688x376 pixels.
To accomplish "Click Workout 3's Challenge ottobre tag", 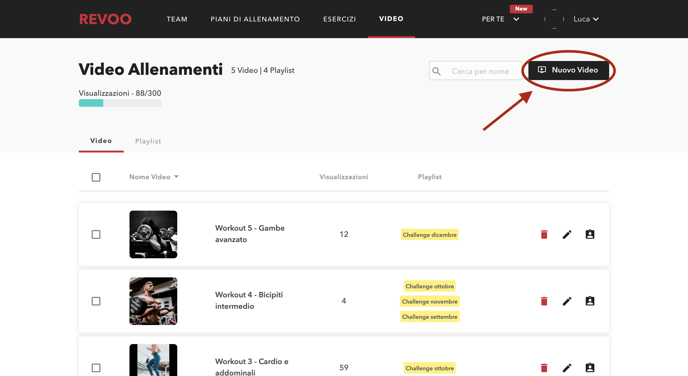I will coord(430,368).
